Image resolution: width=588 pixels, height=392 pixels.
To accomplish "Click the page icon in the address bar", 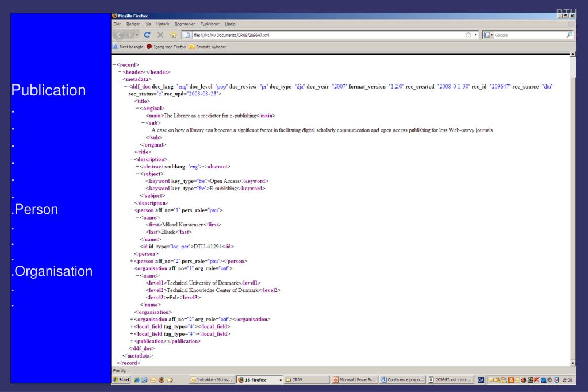I will click(187, 35).
